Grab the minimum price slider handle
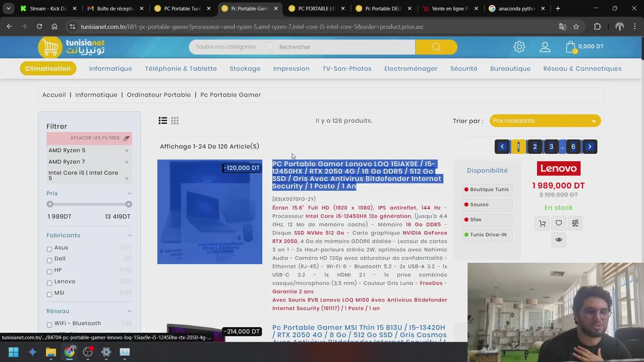 [50, 204]
